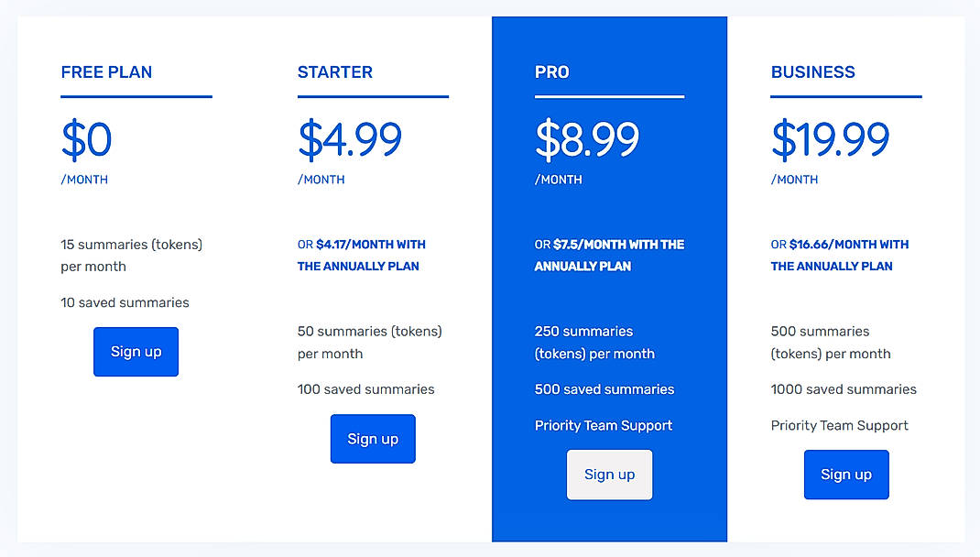Click the $16.66/month annual plan text

point(839,255)
